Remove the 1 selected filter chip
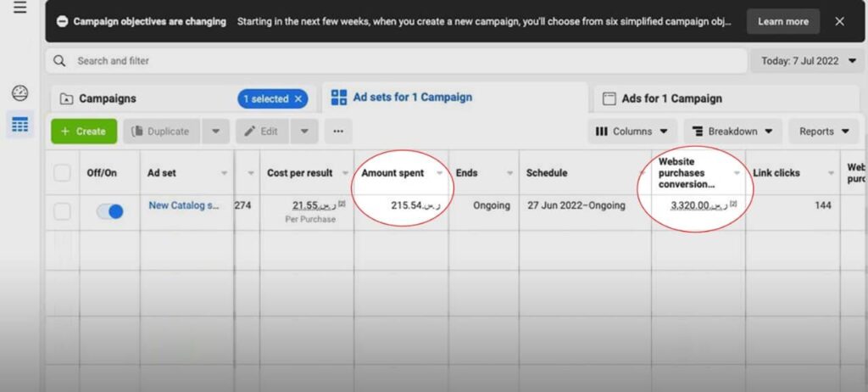The height and width of the screenshot is (392, 868). tap(298, 99)
